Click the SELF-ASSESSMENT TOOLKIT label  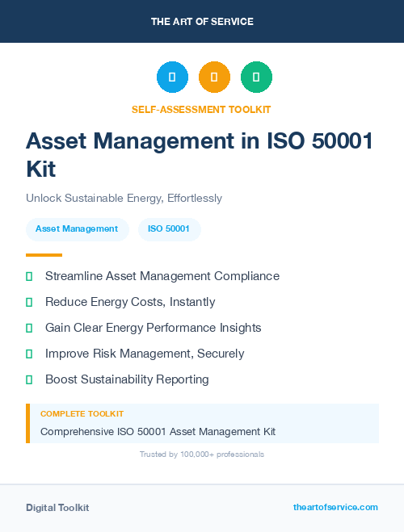click(x=201, y=110)
